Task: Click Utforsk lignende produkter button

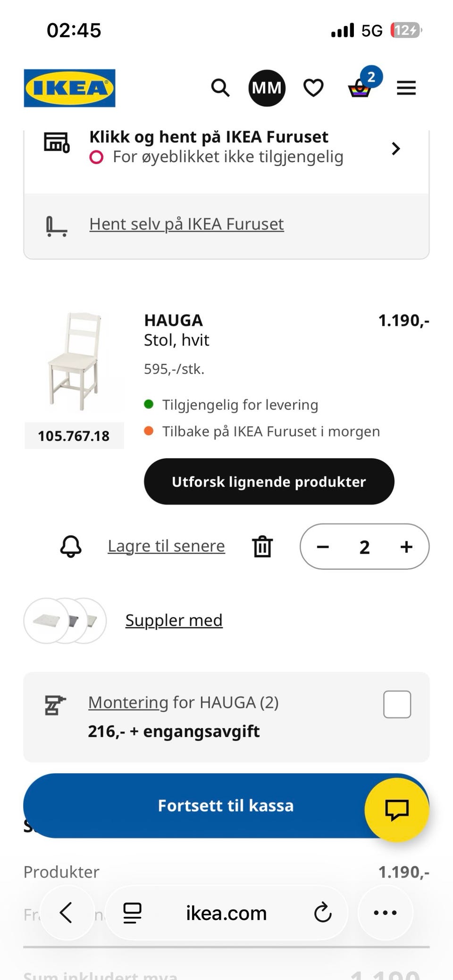Action: 269,482
